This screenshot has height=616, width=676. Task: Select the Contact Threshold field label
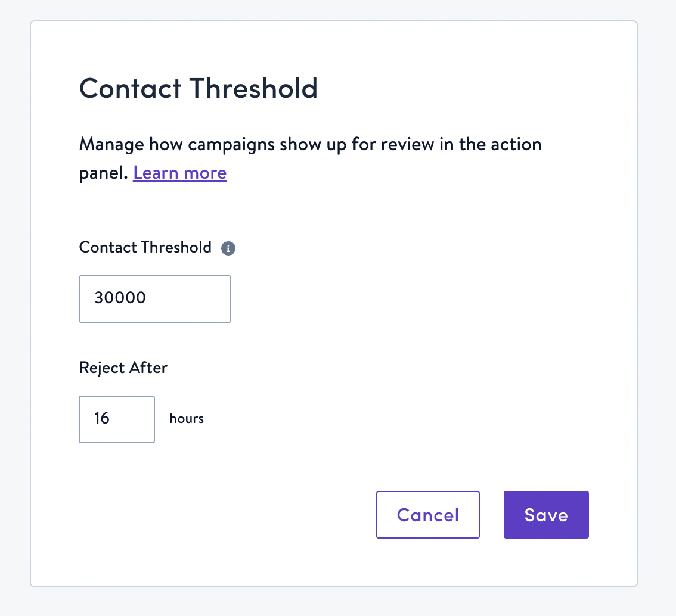coord(145,247)
